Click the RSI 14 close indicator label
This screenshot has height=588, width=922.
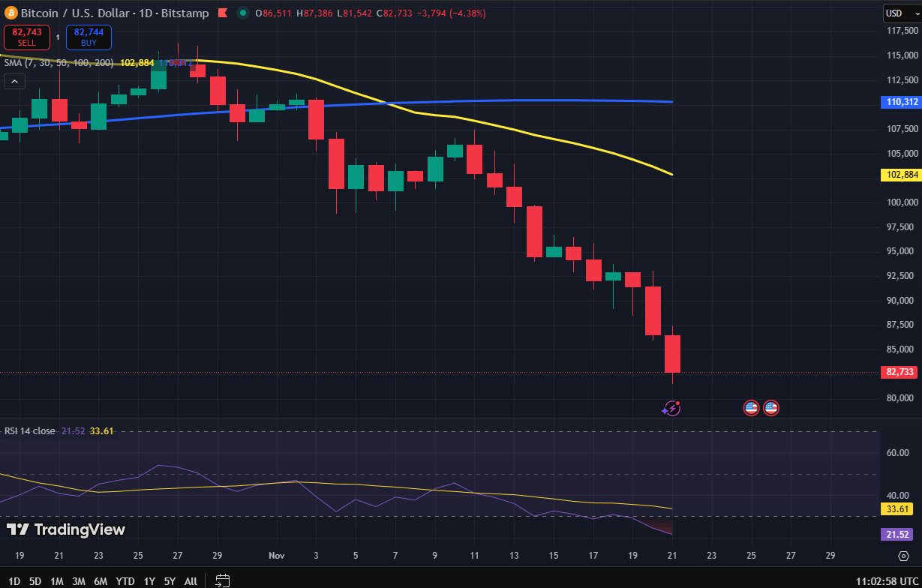point(30,430)
